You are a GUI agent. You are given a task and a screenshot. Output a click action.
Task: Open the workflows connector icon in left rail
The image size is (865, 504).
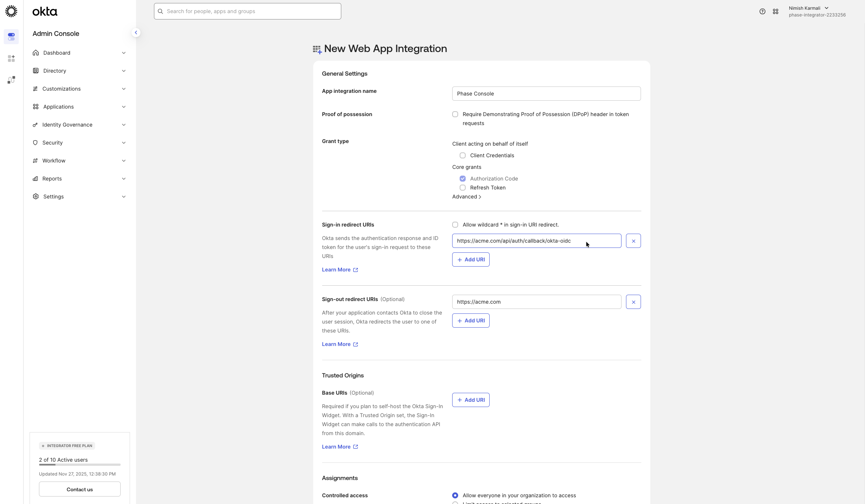[x=11, y=80]
